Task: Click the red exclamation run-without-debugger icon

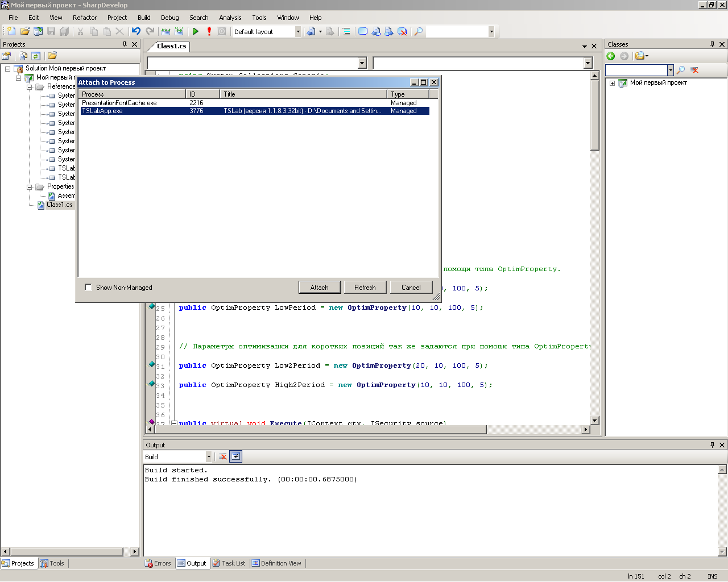Action: 209,32
